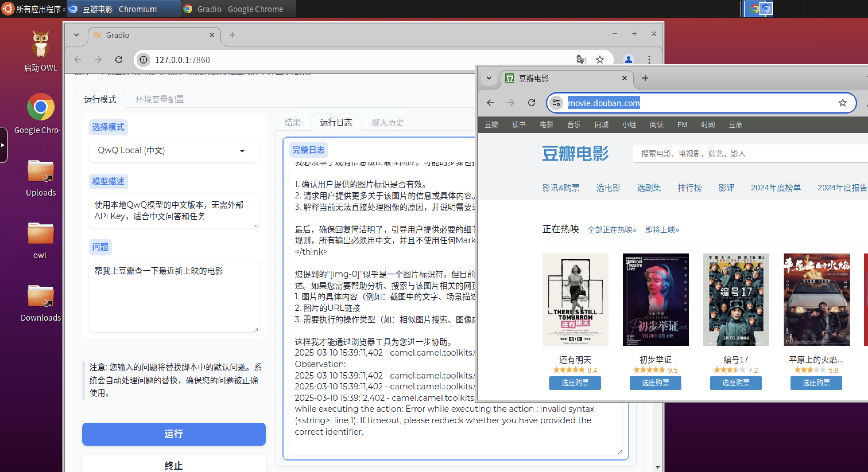
Task: Open the 初步举证 movie poster
Action: point(656,299)
